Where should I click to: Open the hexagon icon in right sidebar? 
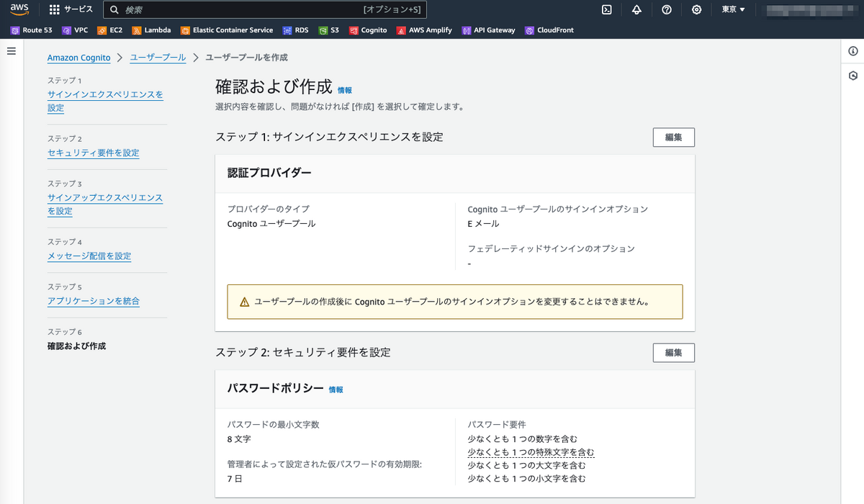[853, 76]
